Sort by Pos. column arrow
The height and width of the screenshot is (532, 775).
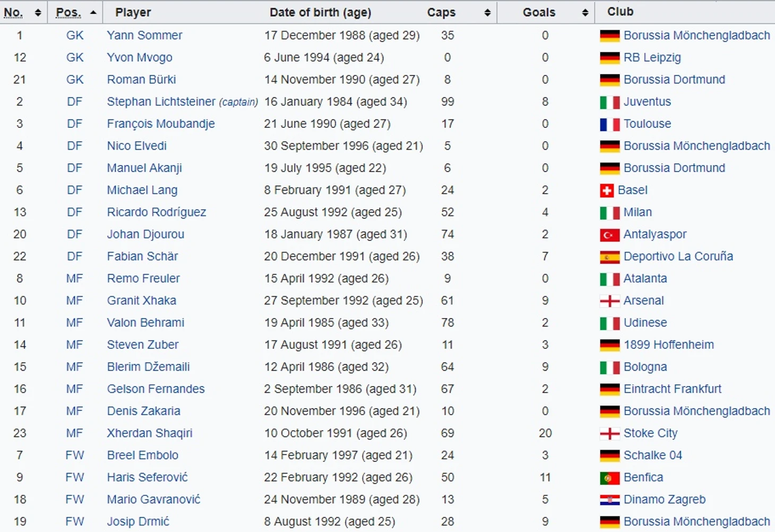93,12
